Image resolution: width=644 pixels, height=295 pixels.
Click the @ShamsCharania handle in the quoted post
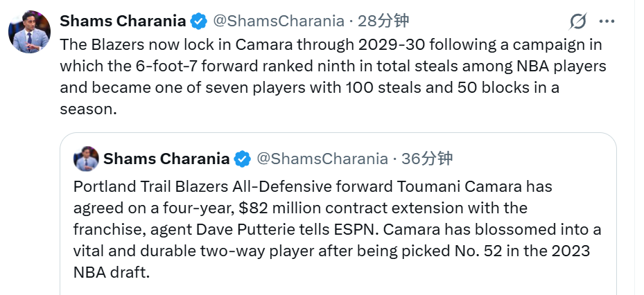pos(322,159)
